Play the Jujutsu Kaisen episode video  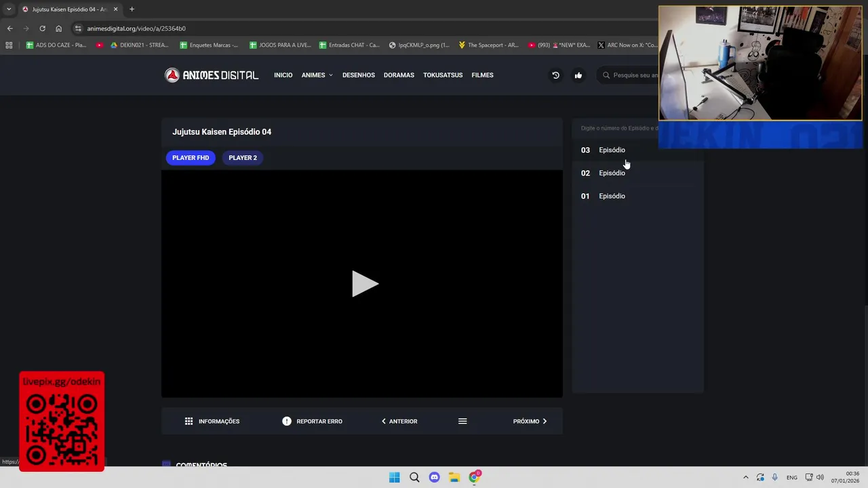pyautogui.click(x=364, y=284)
